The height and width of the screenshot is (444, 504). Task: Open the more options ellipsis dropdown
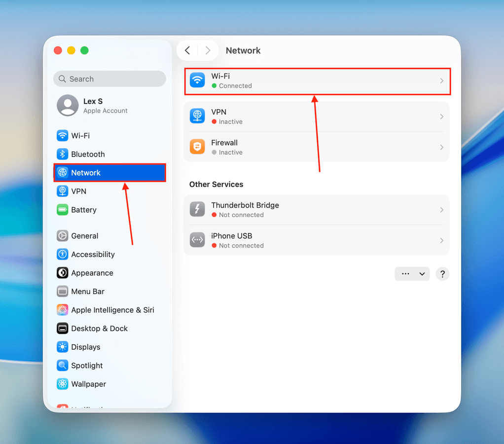tap(412, 274)
